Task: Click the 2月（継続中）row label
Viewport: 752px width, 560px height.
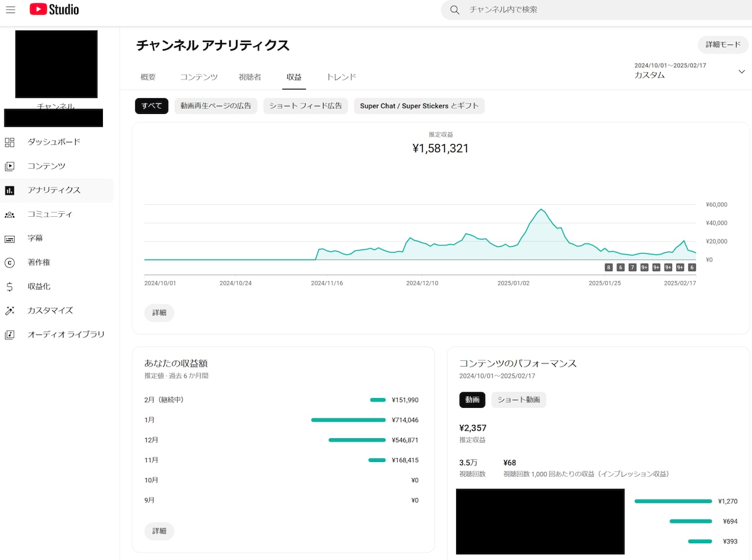Action: coord(164,400)
